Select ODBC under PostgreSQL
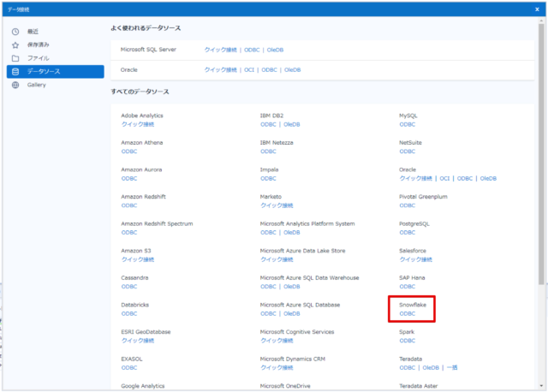 click(x=408, y=232)
